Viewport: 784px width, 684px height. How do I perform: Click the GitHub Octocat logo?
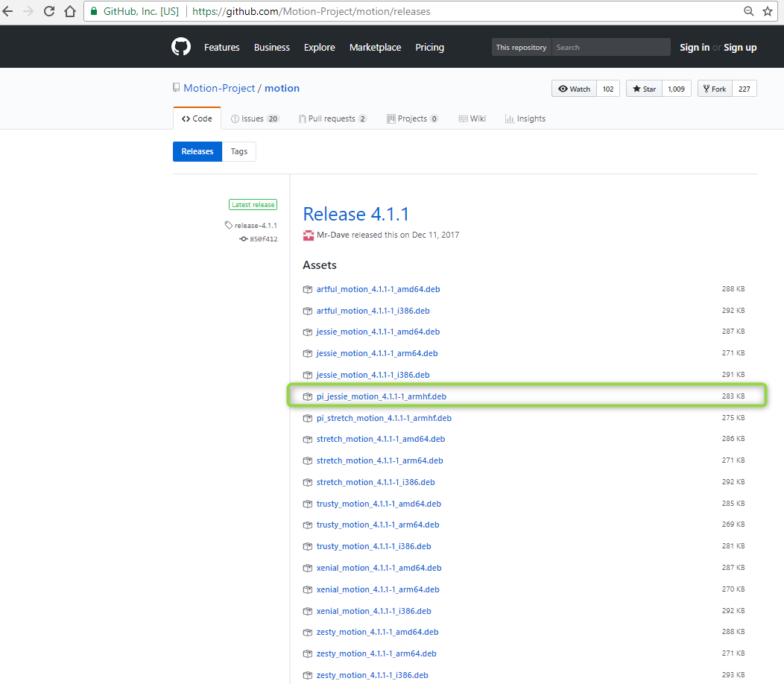(x=181, y=47)
